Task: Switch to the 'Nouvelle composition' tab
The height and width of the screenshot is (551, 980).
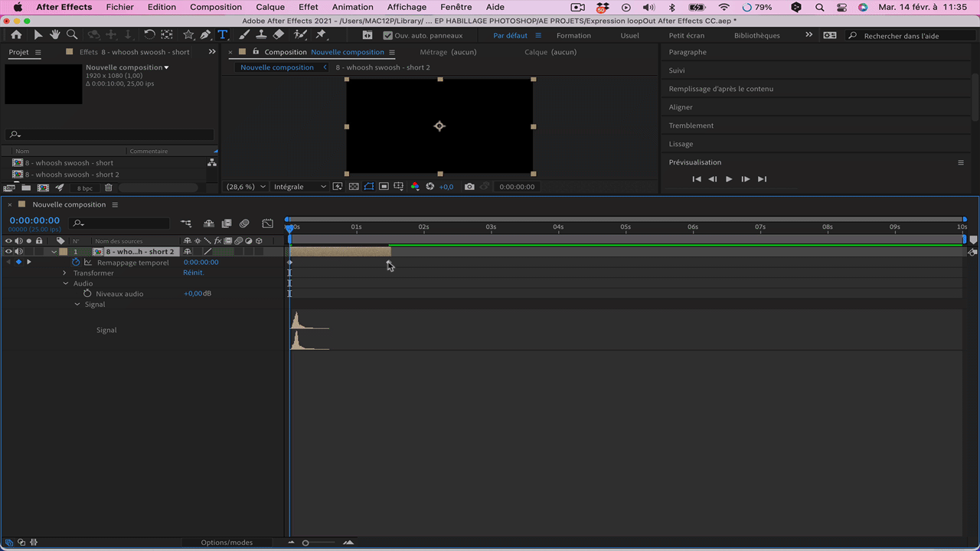Action: click(x=277, y=67)
